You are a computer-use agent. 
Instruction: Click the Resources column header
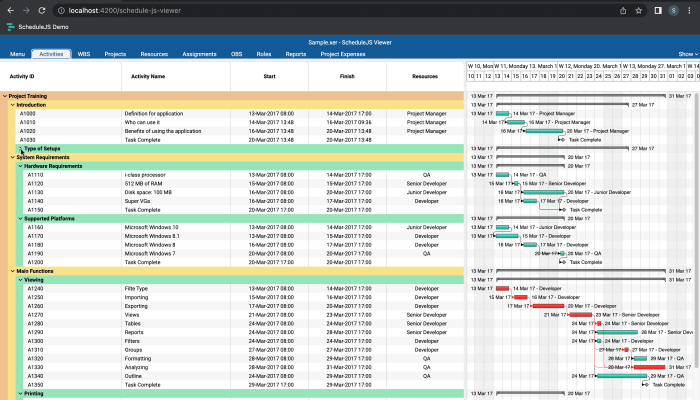[x=425, y=76]
